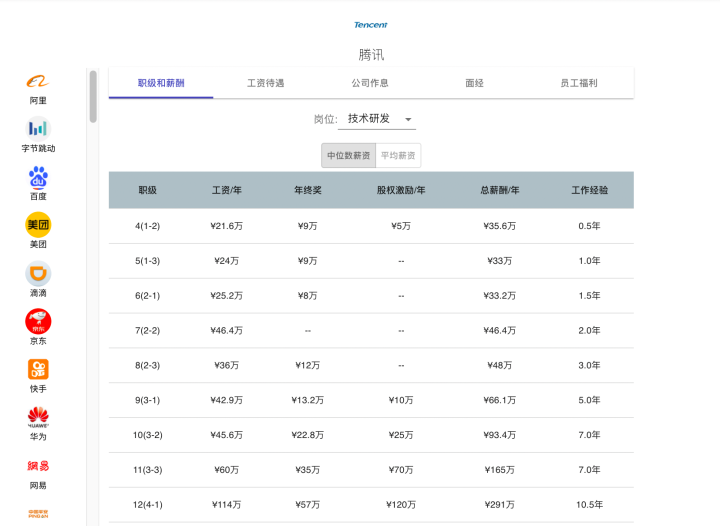This screenshot has height=526, width=720.
Task: Click the ¥66.1万 total compensation cell
Action: pos(500,400)
